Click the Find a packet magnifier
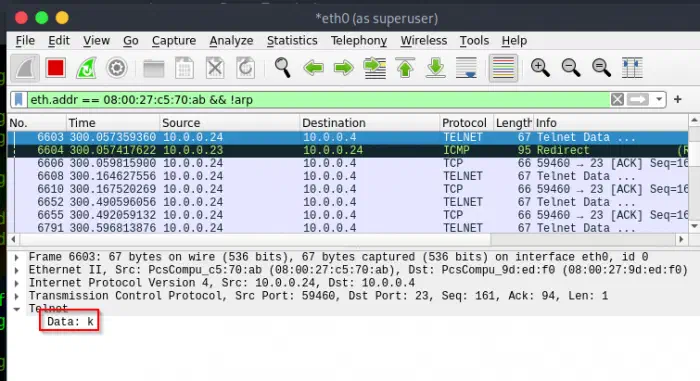This screenshot has width=700, height=381. click(x=282, y=68)
